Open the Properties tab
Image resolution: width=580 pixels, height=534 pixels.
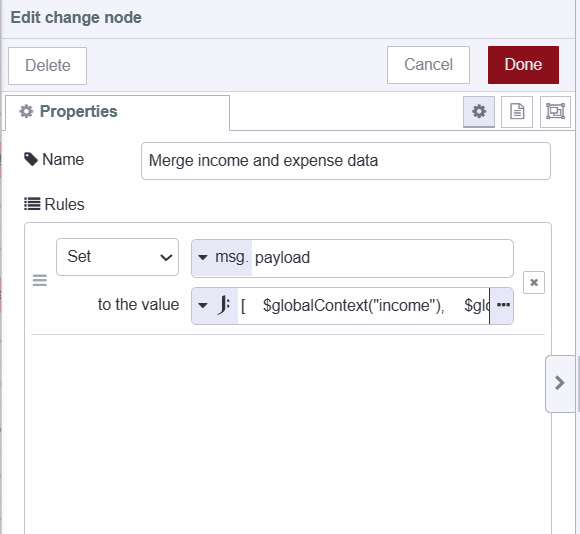[117, 112]
